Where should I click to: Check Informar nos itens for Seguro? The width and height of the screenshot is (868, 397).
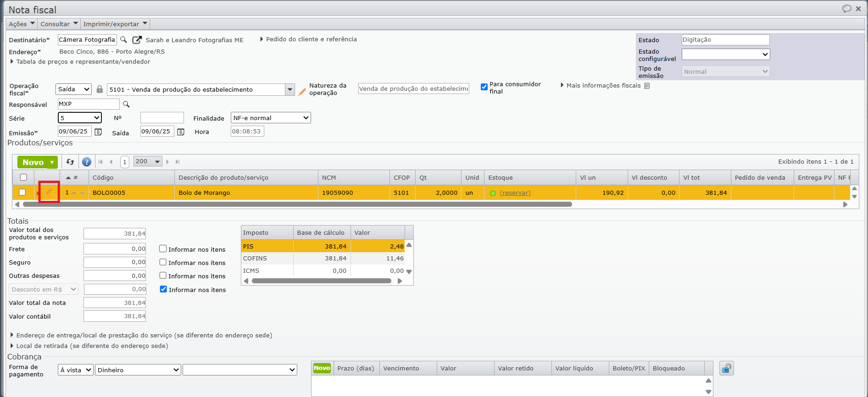pyautogui.click(x=163, y=262)
